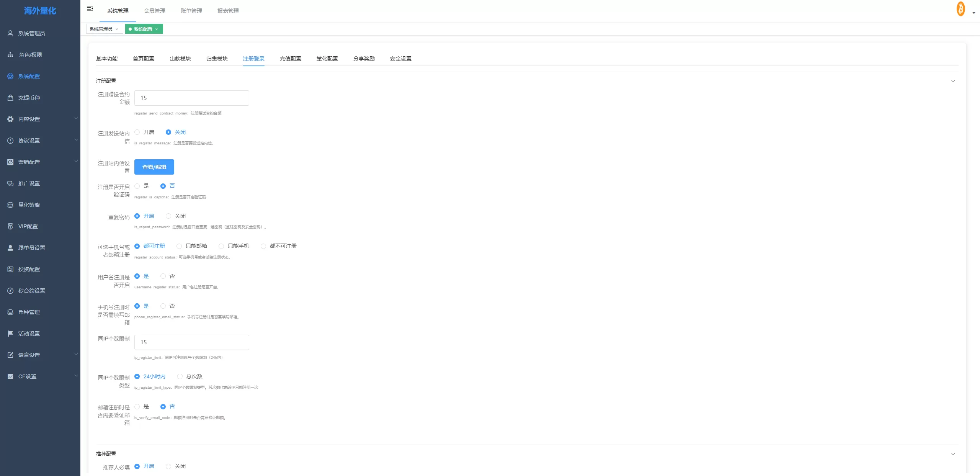Enable 开启 for 注册发送站内信
Image resolution: width=980 pixels, height=476 pixels.
137,132
